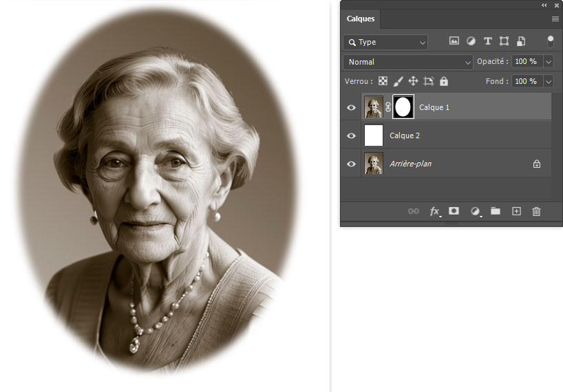Viewport: 563px width, 392px height.
Task: Select Calque 1 oval layer mask thumbnail
Action: 403,107
